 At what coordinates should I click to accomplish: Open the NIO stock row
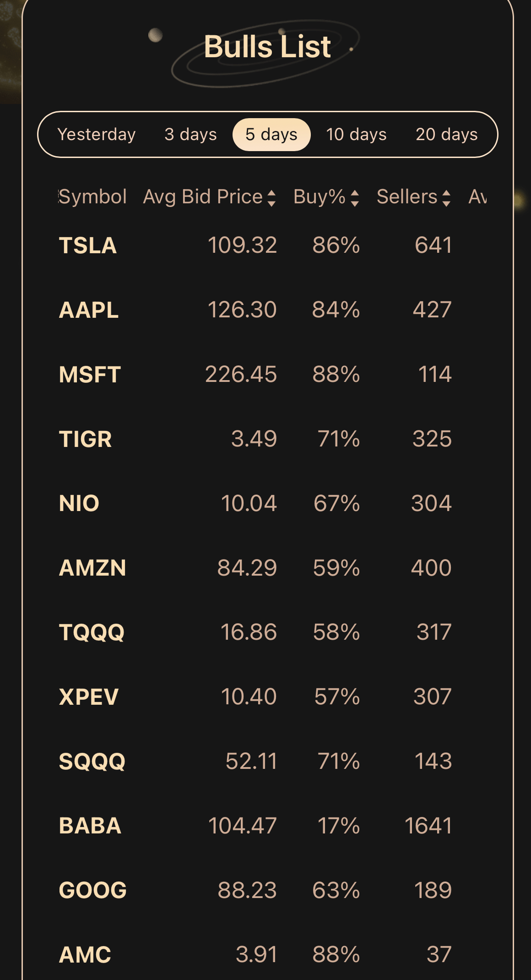tap(79, 503)
